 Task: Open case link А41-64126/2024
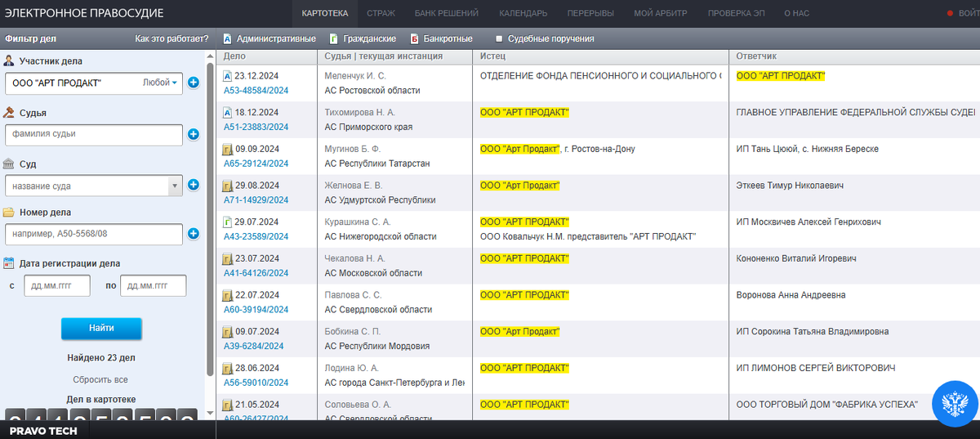256,273
